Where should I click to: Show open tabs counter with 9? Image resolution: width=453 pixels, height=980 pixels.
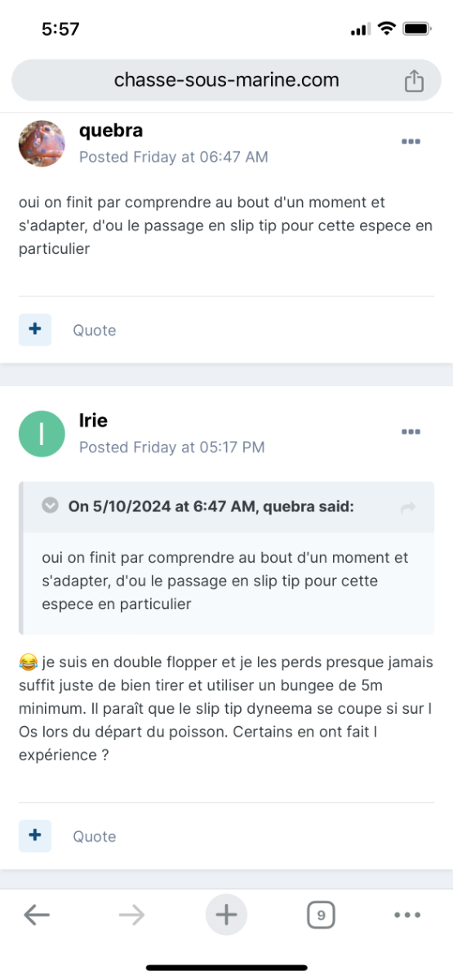tap(321, 915)
